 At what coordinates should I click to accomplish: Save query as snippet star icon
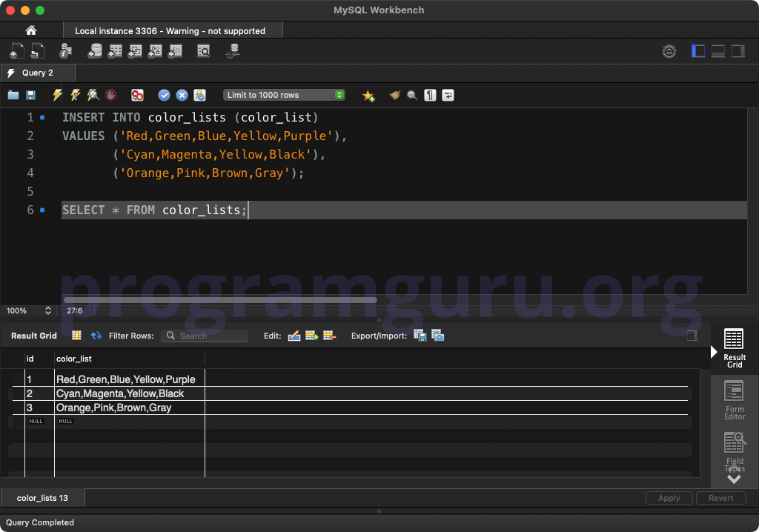[x=368, y=96]
